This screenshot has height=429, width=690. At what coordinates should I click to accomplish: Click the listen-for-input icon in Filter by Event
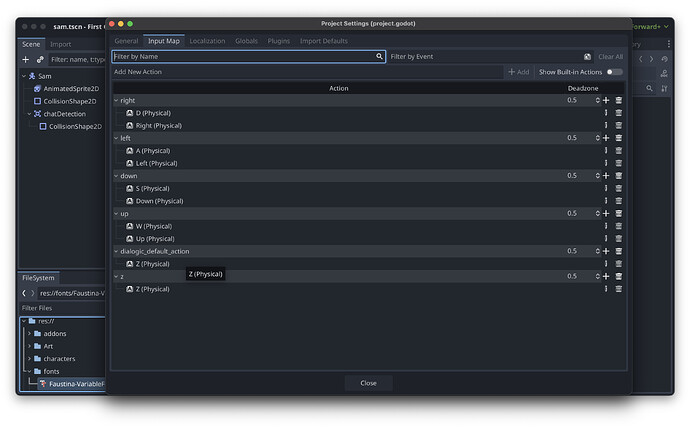coord(587,56)
